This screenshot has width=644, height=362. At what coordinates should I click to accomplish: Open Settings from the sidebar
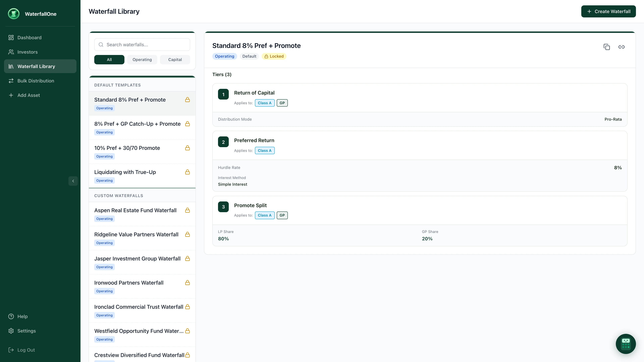[x=26, y=331]
